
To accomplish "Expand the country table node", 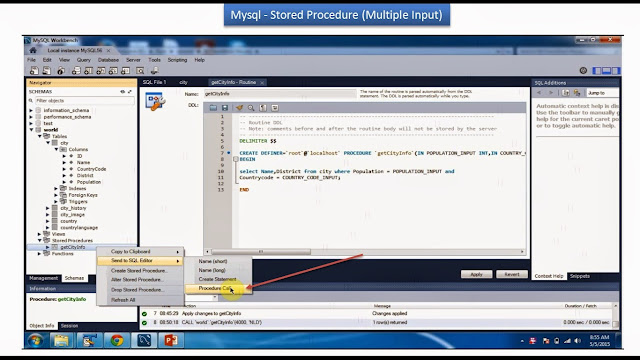I will [48, 221].
